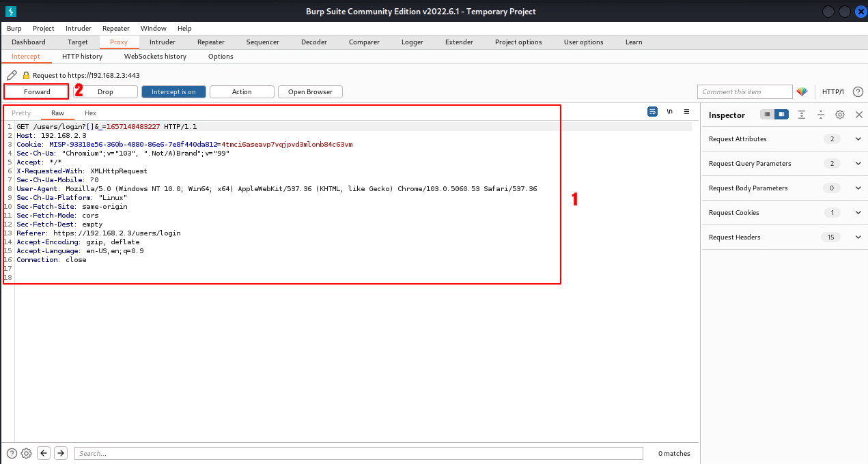Screen dimensions: 868x464
Task: Toggle word wrap icon in message editor
Action: tap(652, 112)
